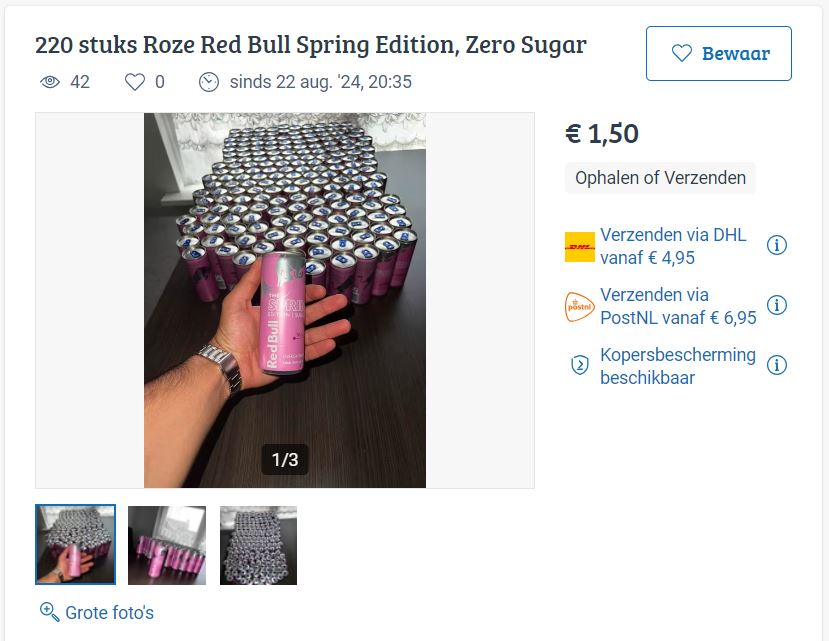Click the clock icon beside listing date
The image size is (829, 641).
coord(209,82)
